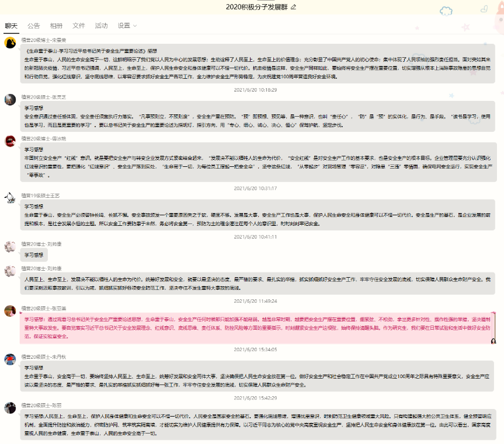504x444 pixels.
Task: Click the cloud decoration icon in the header
Action: click(446, 10)
